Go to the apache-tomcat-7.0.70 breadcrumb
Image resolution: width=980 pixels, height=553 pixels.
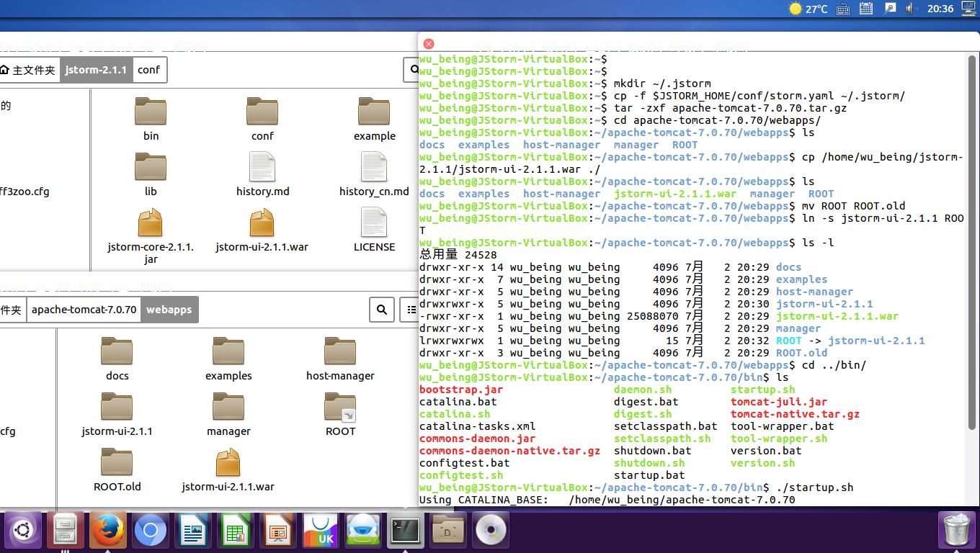click(x=84, y=310)
